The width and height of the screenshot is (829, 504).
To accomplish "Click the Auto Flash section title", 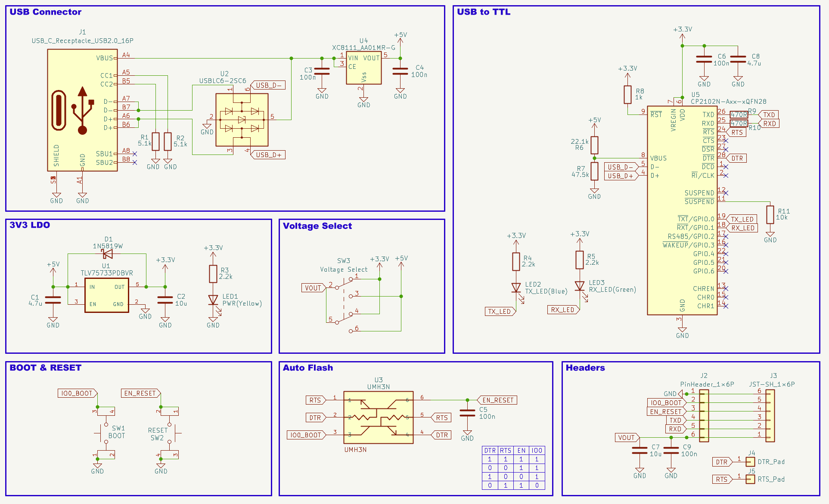I will (307, 368).
